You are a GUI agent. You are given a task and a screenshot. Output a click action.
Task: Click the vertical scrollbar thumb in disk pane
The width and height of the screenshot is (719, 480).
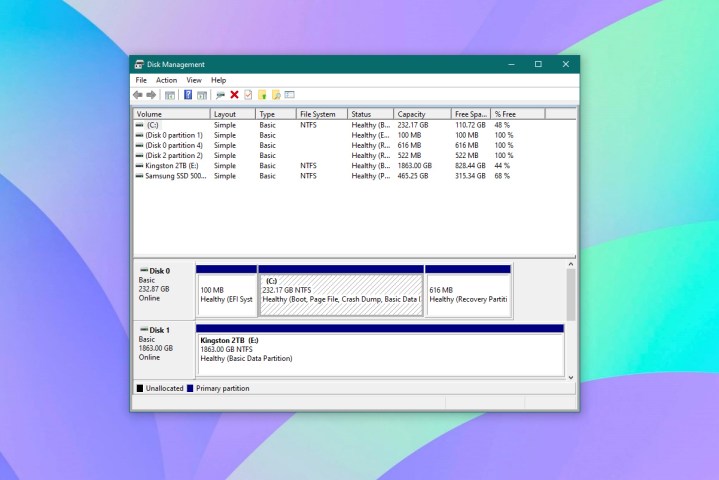[x=571, y=295]
